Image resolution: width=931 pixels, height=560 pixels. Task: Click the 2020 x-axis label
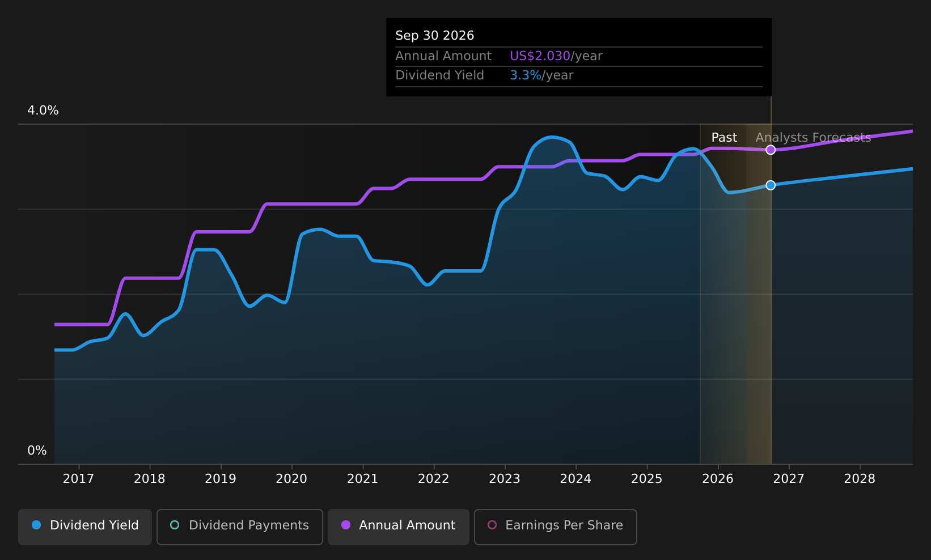(x=291, y=479)
